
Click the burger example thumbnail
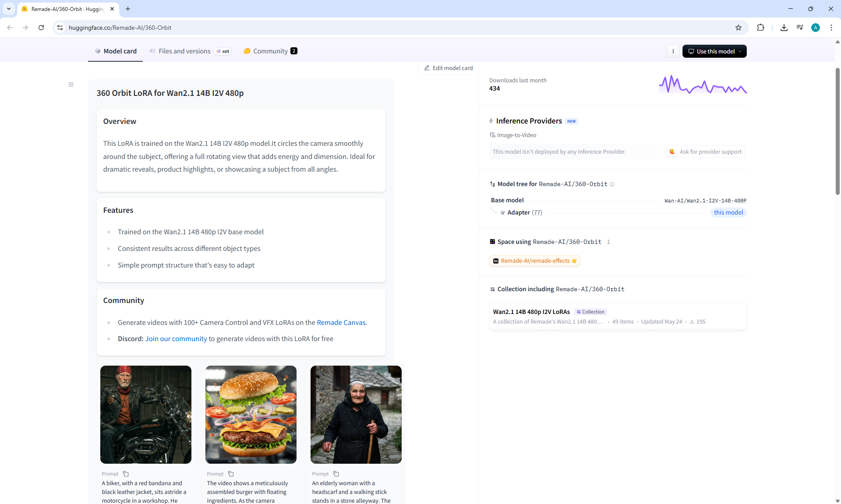pos(251,414)
